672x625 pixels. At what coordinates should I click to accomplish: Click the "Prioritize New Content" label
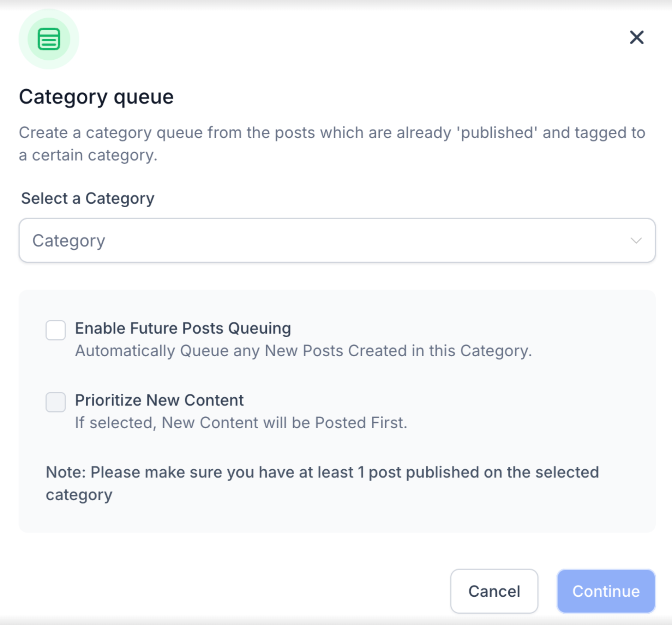(159, 400)
